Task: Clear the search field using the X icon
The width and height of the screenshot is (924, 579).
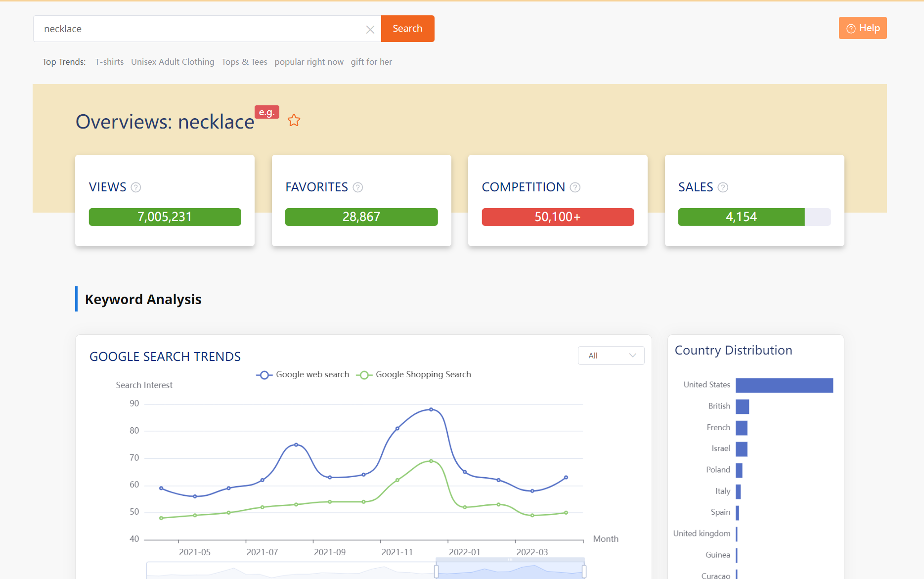Action: 370,29
